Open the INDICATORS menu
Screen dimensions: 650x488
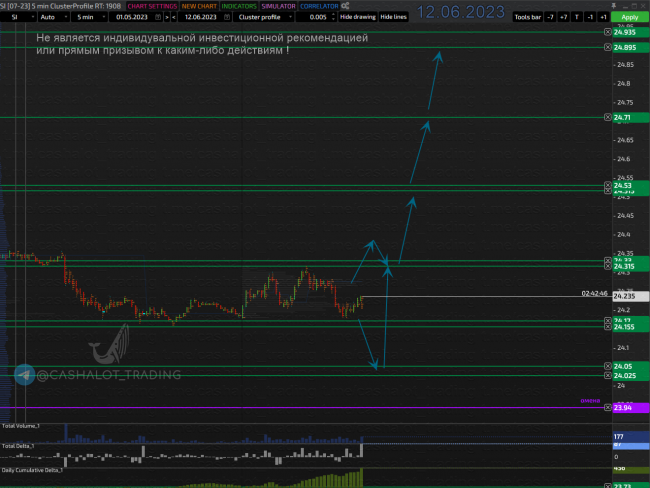(239, 6)
